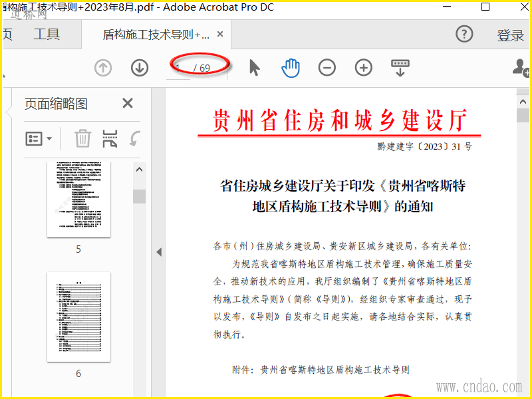The height and width of the screenshot is (399, 532).
Task: Zoom in using the plus icon
Action: coord(363,68)
